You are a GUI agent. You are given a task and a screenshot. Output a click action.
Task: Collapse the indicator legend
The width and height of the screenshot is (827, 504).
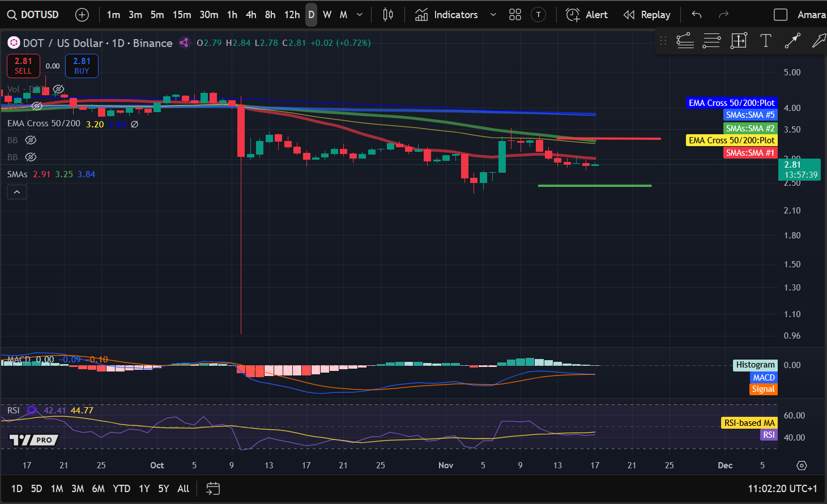(17, 193)
